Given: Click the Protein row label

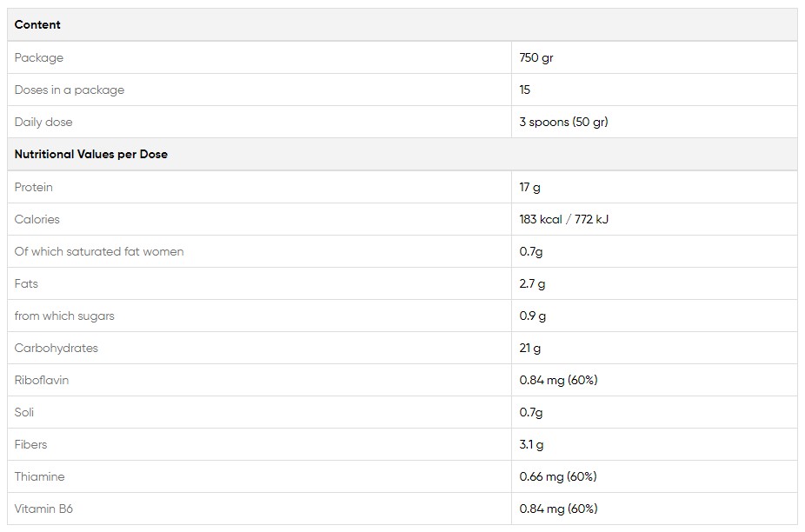Looking at the screenshot, I should (34, 187).
